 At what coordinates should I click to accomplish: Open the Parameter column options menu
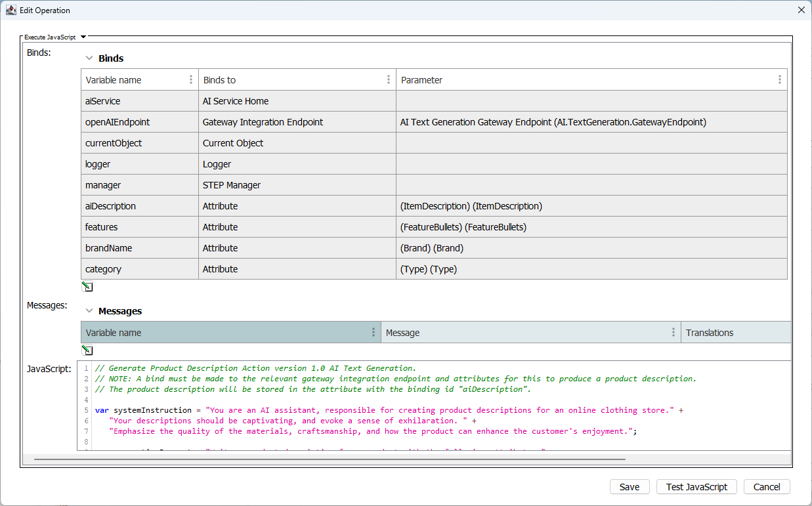pyautogui.click(x=779, y=79)
